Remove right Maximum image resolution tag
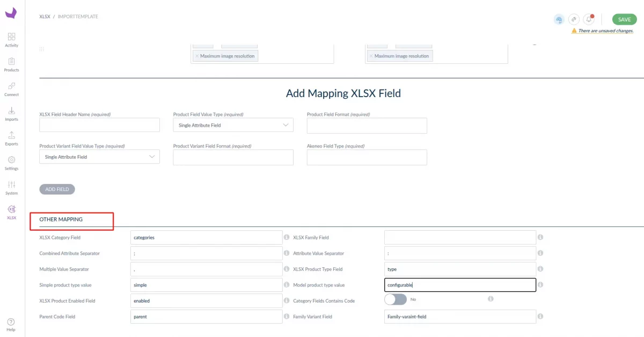Image resolution: width=644 pixels, height=337 pixels. 371,56
